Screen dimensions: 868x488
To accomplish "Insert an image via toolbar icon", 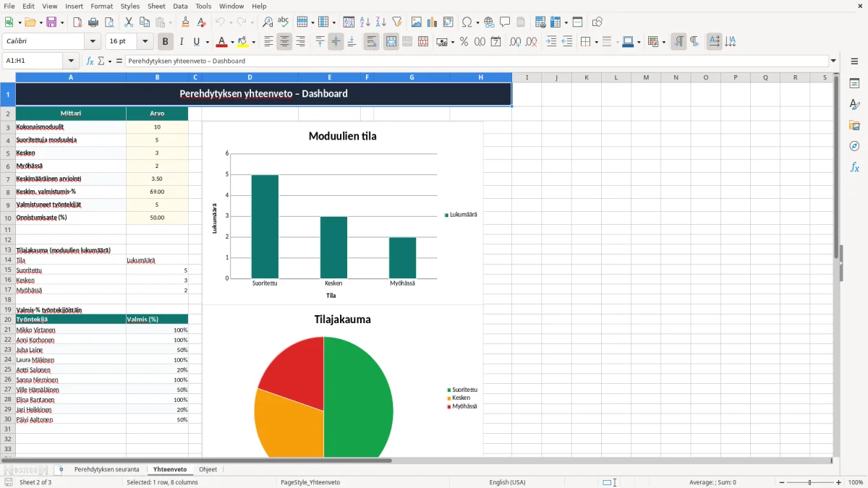I will [417, 22].
